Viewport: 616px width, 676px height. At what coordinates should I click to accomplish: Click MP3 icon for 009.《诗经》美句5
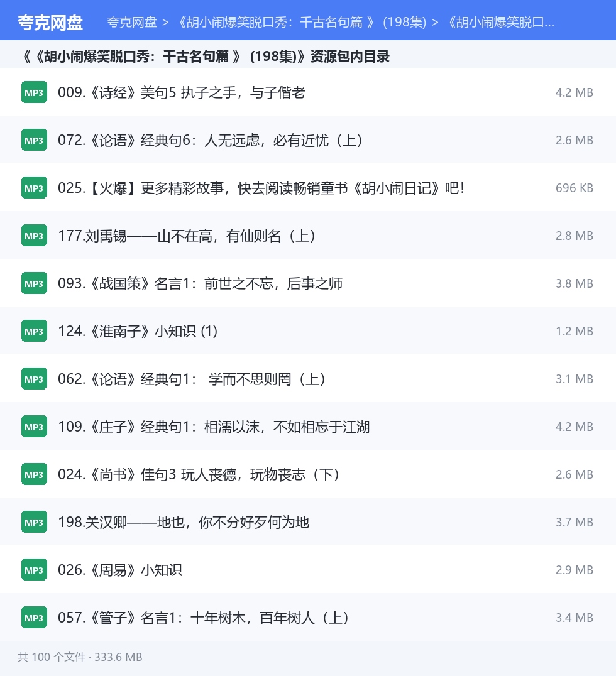pos(34,92)
